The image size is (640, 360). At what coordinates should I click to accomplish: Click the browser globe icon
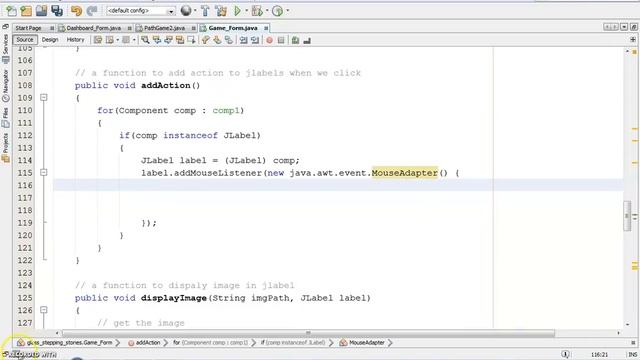(x=186, y=11)
